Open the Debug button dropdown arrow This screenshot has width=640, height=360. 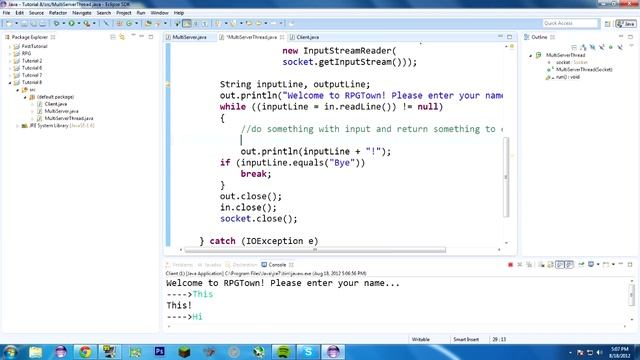click(x=64, y=23)
